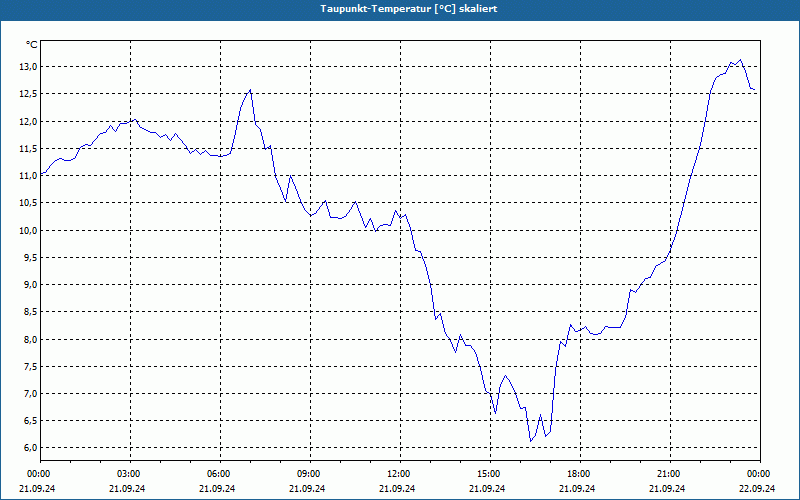Click the 21.09.24 date under 12:00
The height and width of the screenshot is (500, 800).
(x=397, y=488)
